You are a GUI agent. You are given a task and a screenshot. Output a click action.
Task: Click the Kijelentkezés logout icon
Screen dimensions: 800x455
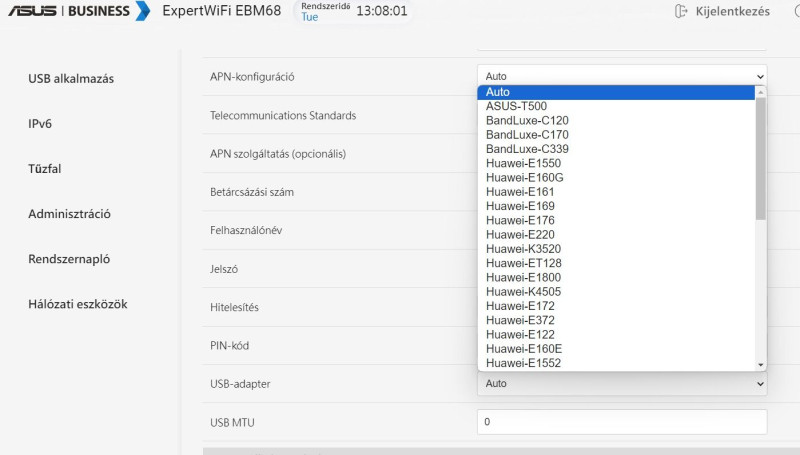click(x=681, y=11)
